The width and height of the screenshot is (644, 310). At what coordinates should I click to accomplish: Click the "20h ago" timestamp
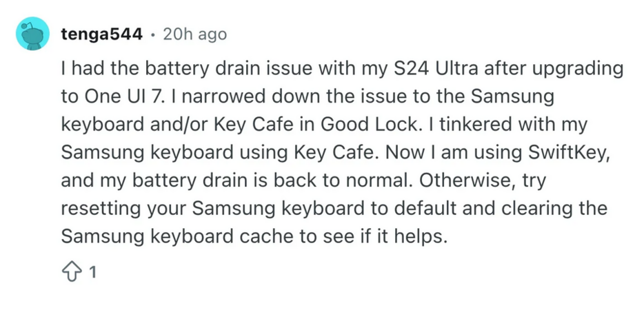pos(194,34)
